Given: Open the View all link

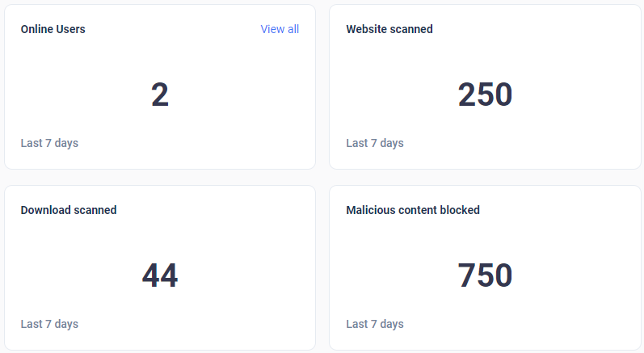Looking at the screenshot, I should (x=280, y=29).
